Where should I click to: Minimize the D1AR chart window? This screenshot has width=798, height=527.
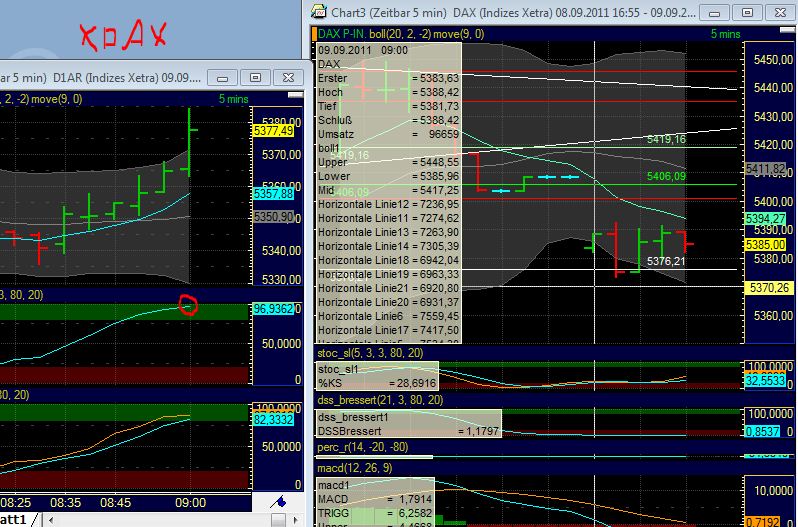(x=222, y=78)
